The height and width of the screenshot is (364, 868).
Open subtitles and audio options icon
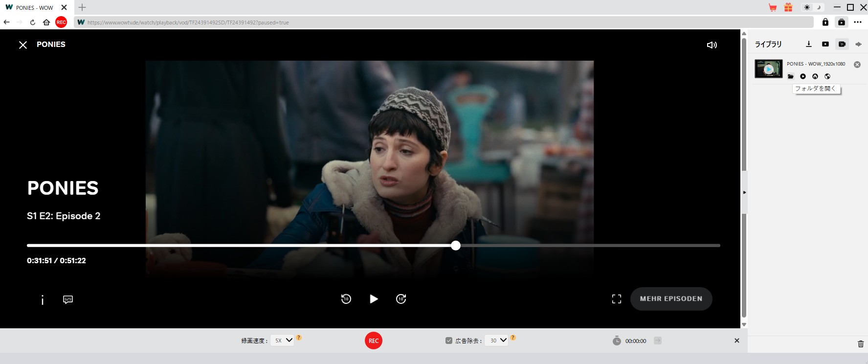click(68, 299)
